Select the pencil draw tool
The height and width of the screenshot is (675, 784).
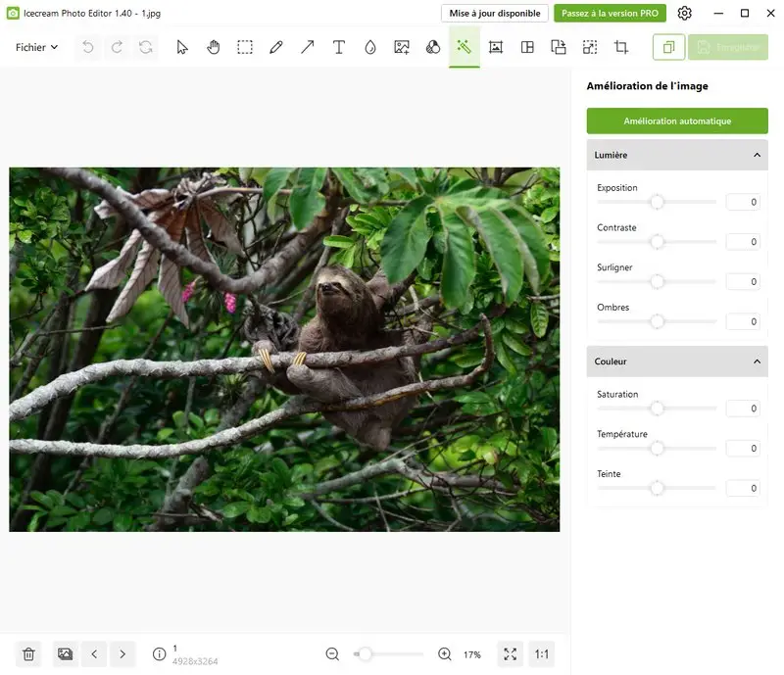[x=276, y=47]
